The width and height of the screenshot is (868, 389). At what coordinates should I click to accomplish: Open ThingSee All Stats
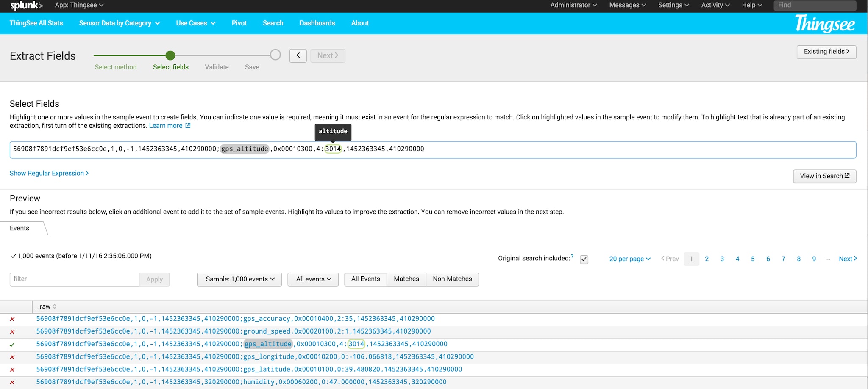click(36, 23)
